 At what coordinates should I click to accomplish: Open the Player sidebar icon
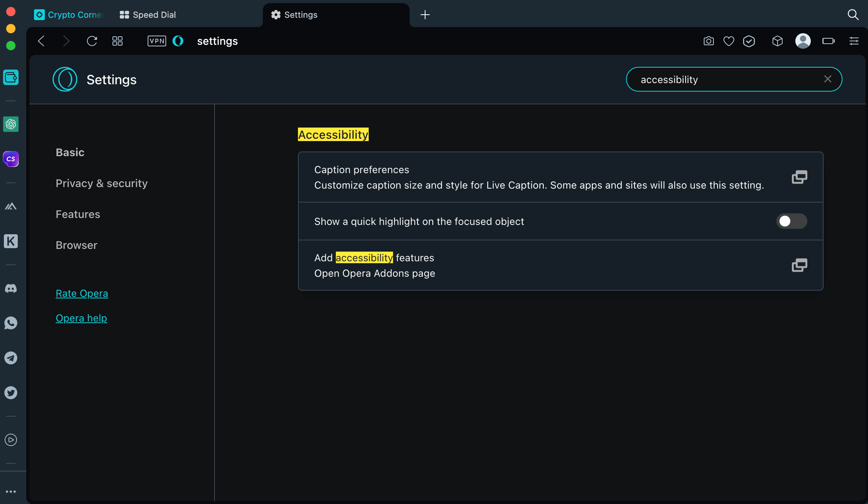click(x=11, y=440)
